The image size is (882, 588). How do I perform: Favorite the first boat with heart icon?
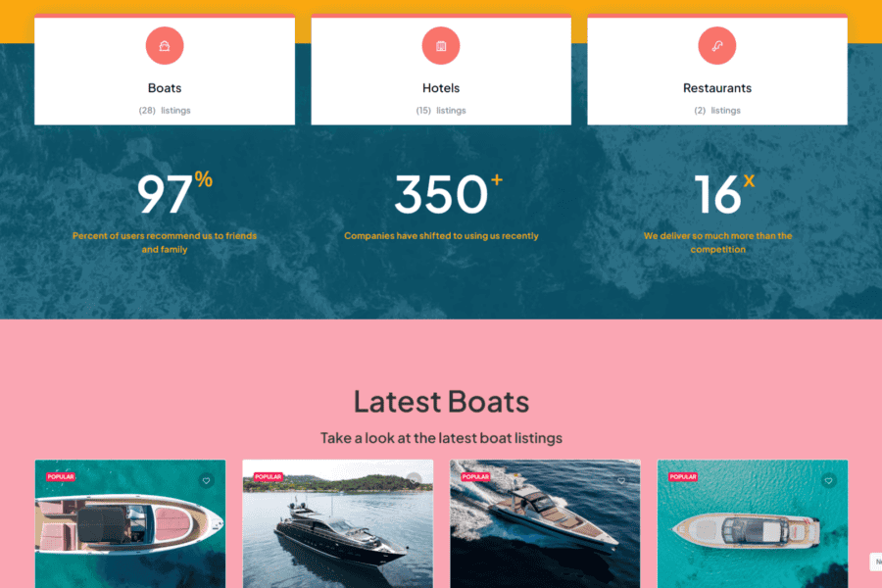click(207, 480)
